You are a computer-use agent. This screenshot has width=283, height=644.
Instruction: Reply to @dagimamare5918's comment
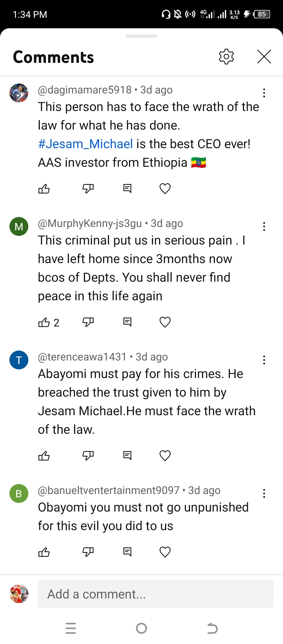click(x=127, y=188)
